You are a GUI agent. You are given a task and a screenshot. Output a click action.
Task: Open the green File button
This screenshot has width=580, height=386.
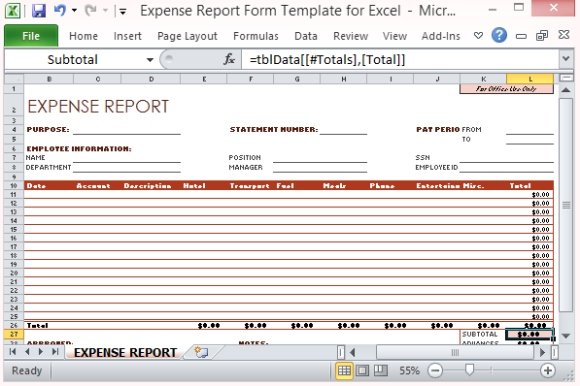click(31, 35)
